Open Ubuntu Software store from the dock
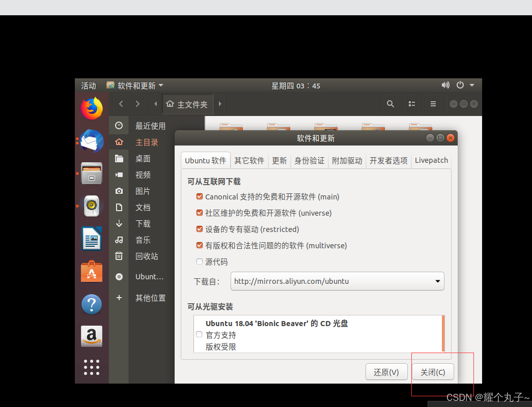Image resolution: width=532 pixels, height=407 pixels. pyautogui.click(x=92, y=271)
